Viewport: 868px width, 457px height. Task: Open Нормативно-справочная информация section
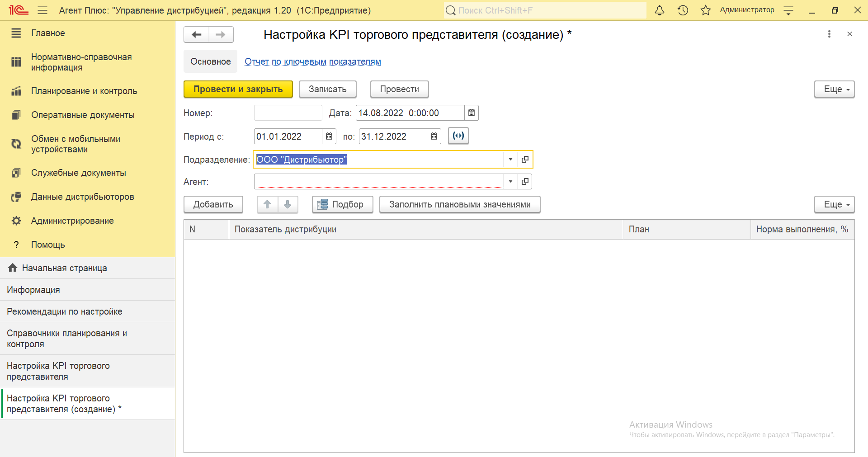coord(87,62)
